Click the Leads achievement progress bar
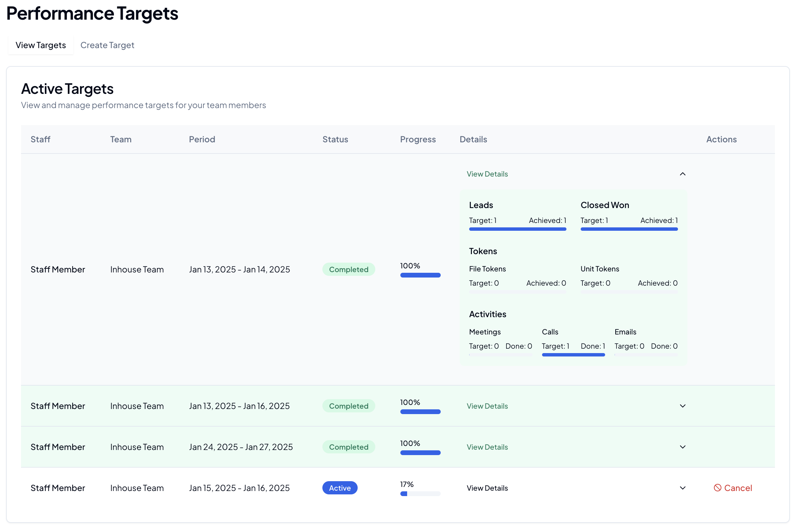798x532 pixels. point(517,229)
